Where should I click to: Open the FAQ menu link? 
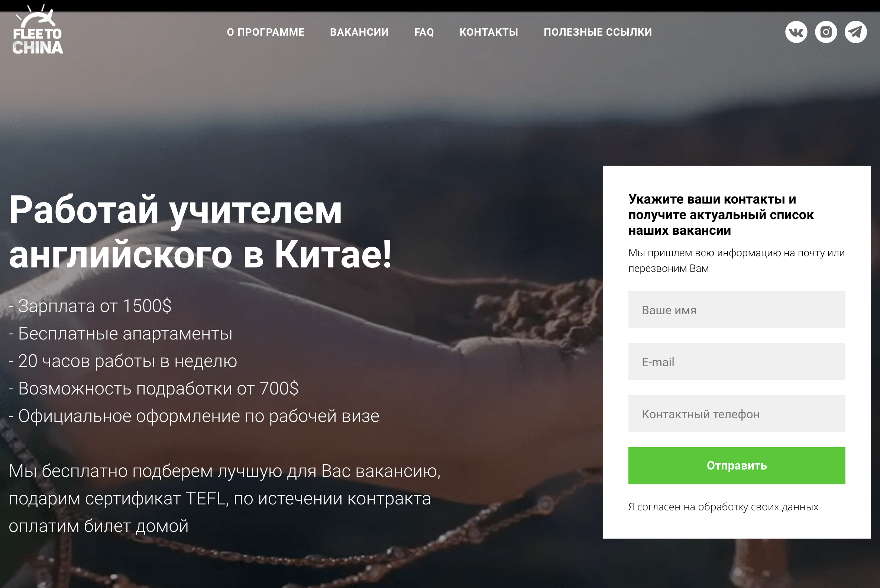tap(424, 32)
